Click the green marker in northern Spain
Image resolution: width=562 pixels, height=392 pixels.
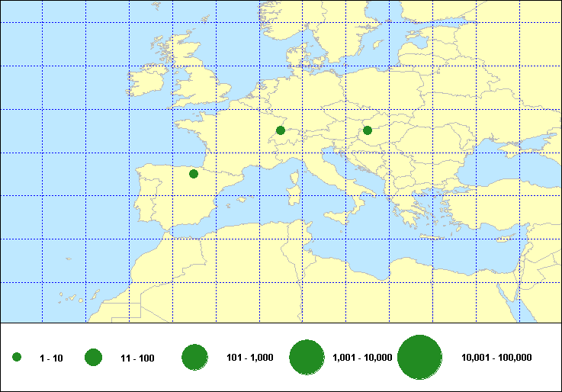(193, 174)
